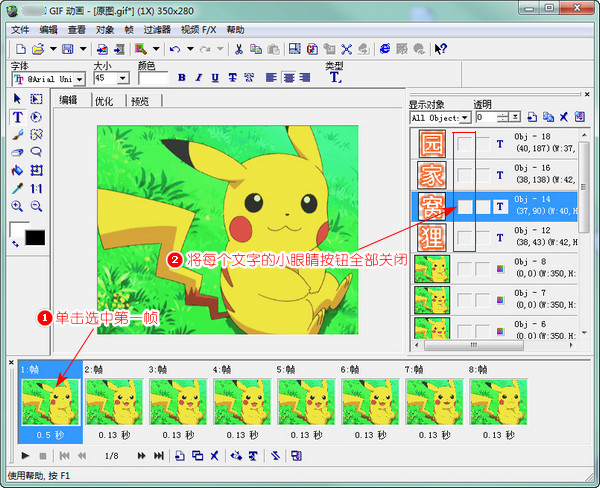The height and width of the screenshot is (488, 600).
Task: Select frame 5 thumbnail in timeline
Action: [x=307, y=402]
